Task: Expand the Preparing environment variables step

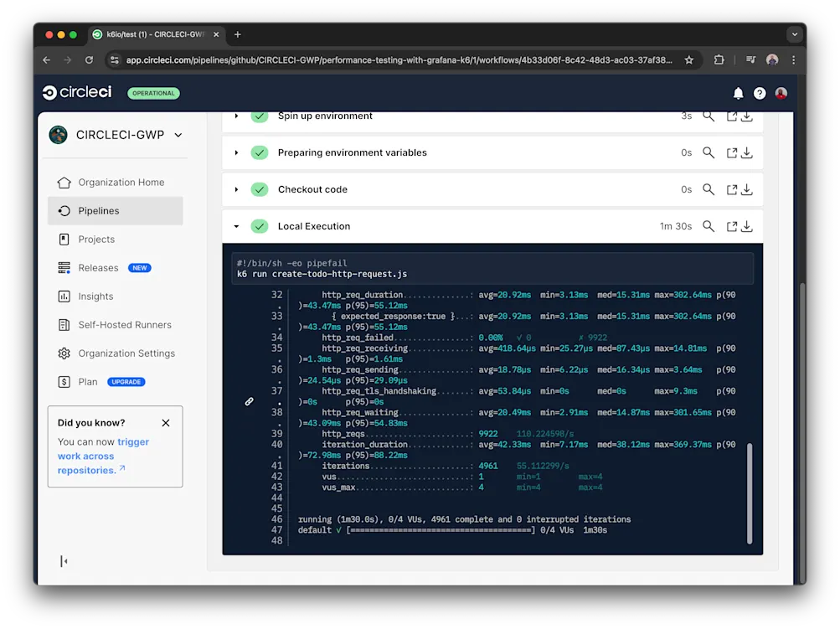Action: pyautogui.click(x=235, y=152)
